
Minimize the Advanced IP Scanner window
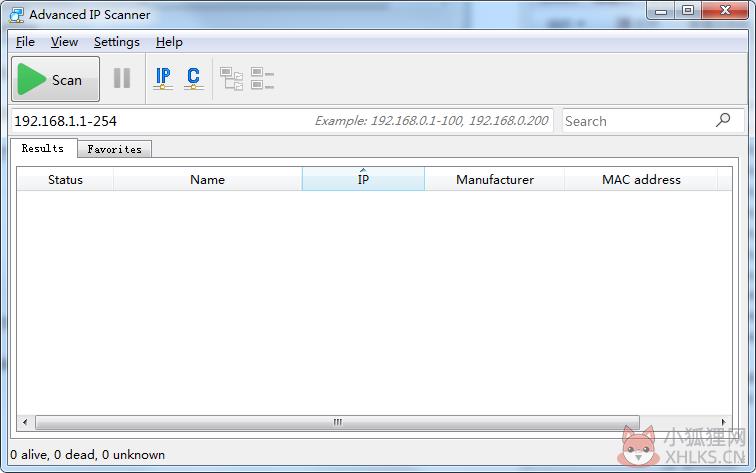pos(661,11)
